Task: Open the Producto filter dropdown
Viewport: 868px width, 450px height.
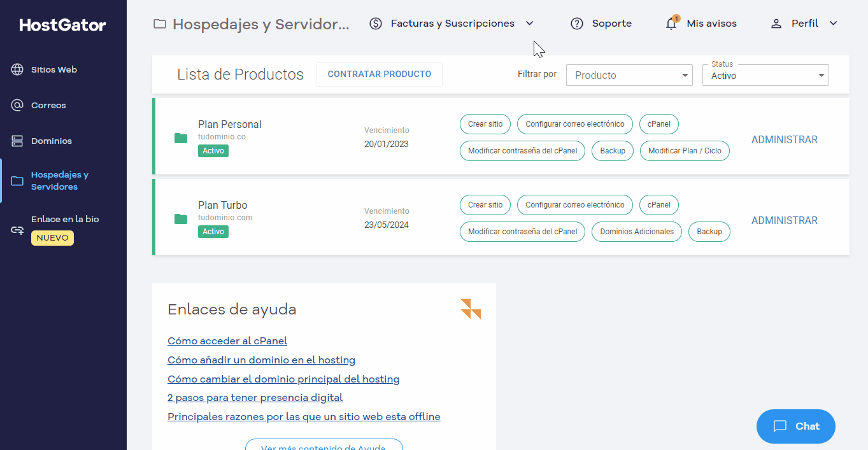Action: tap(629, 75)
